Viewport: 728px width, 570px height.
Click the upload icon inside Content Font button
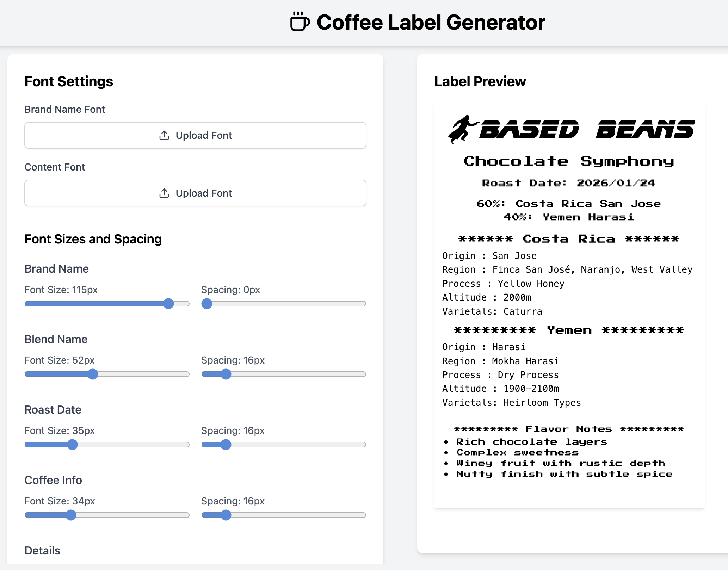coord(164,193)
